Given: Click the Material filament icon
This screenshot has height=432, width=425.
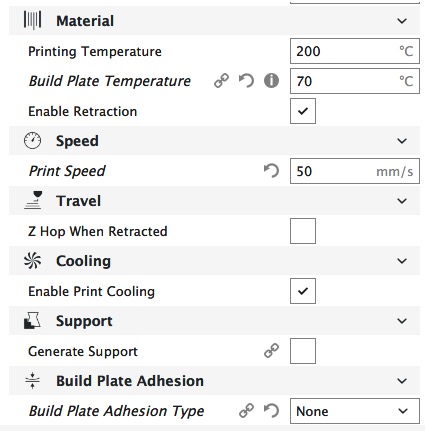Looking at the screenshot, I should click(32, 20).
